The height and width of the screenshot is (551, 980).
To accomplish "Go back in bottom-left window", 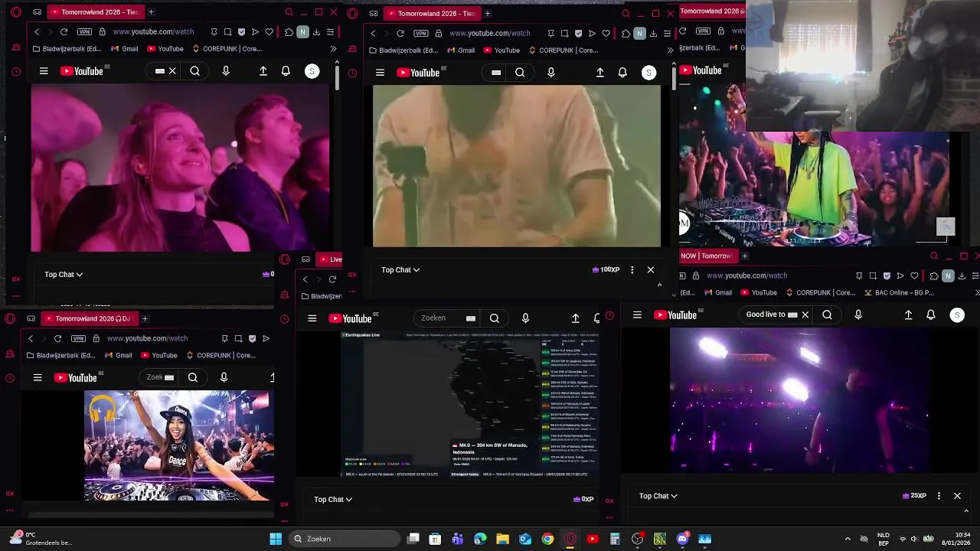I will pyautogui.click(x=31, y=338).
